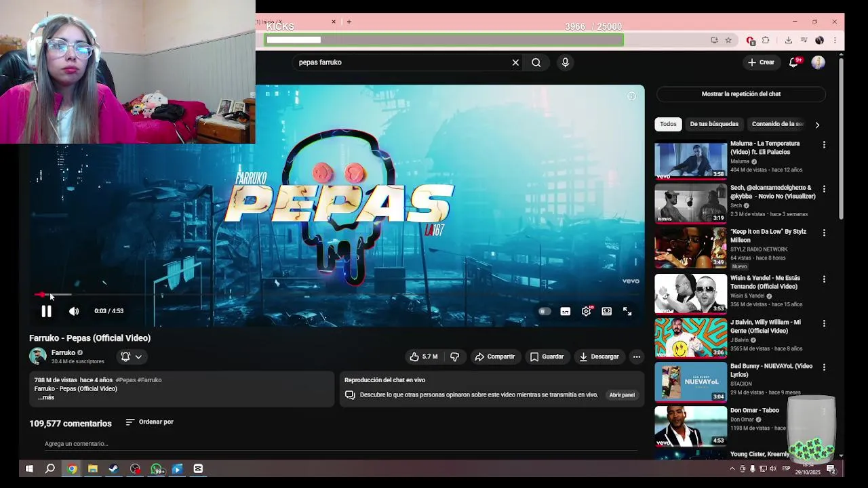This screenshot has height=488, width=868.
Task: Open 'Wisin & Yandel - Me Estás Tentando' title
Action: 765,282
